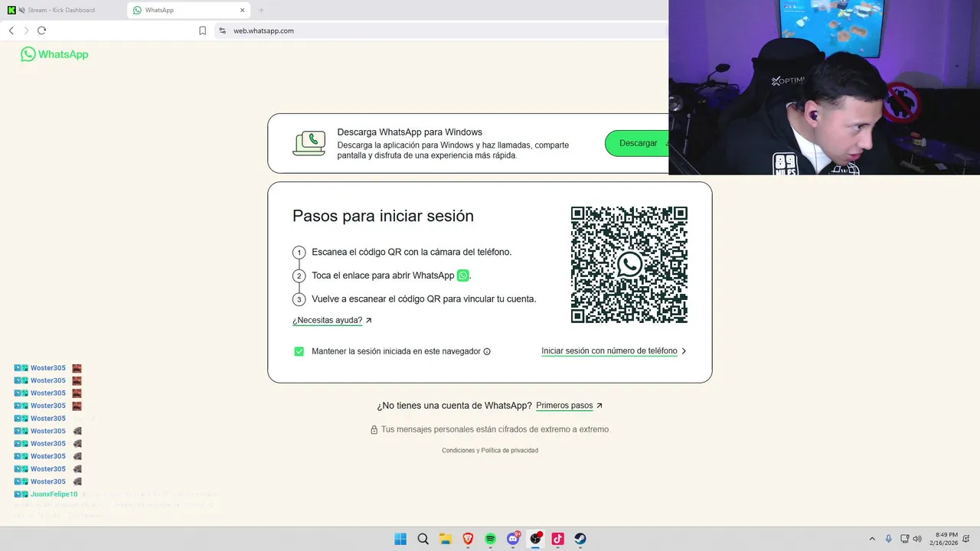Show hidden system tray icons
This screenshot has width=980, height=551.
871,539
